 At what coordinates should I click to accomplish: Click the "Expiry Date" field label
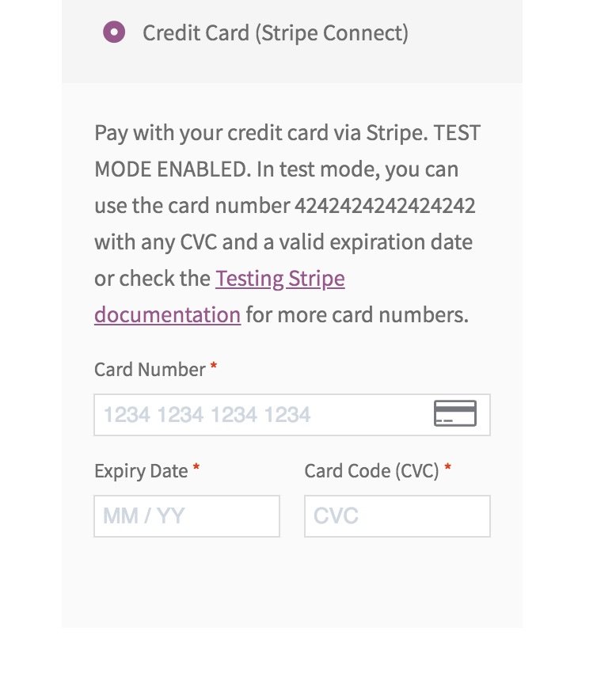point(141,471)
